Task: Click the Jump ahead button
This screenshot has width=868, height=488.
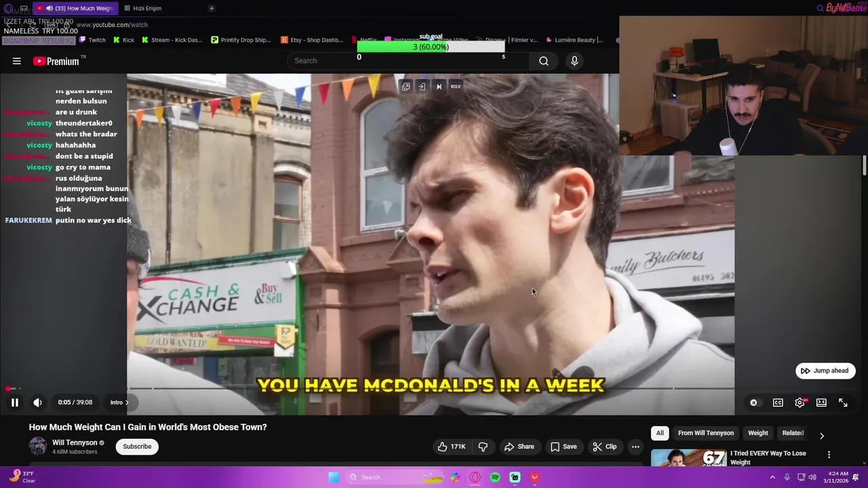Action: (825, 371)
